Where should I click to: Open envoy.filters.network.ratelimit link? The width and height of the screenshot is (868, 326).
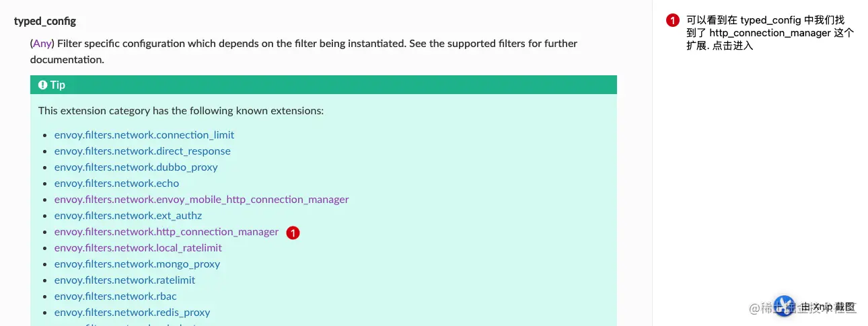click(x=125, y=280)
